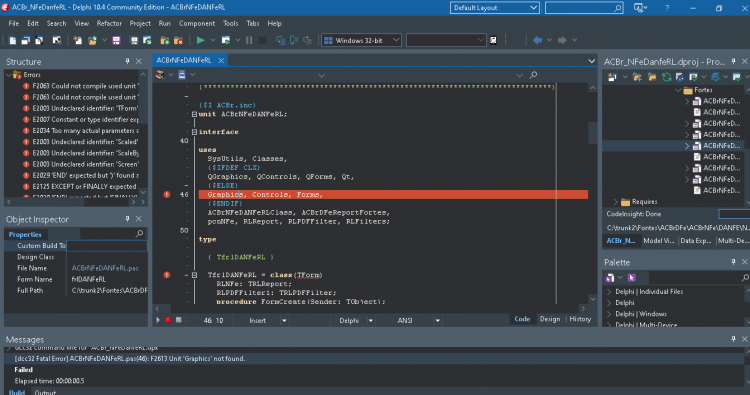Click the Stop program square icon
The width and height of the screenshot is (750, 395).
click(x=263, y=41)
